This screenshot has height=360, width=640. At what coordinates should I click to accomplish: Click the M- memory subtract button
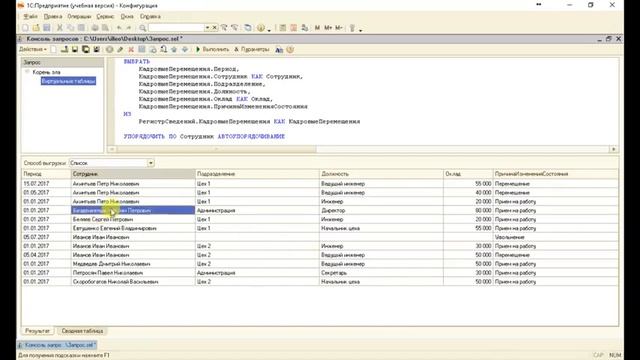click(338, 28)
